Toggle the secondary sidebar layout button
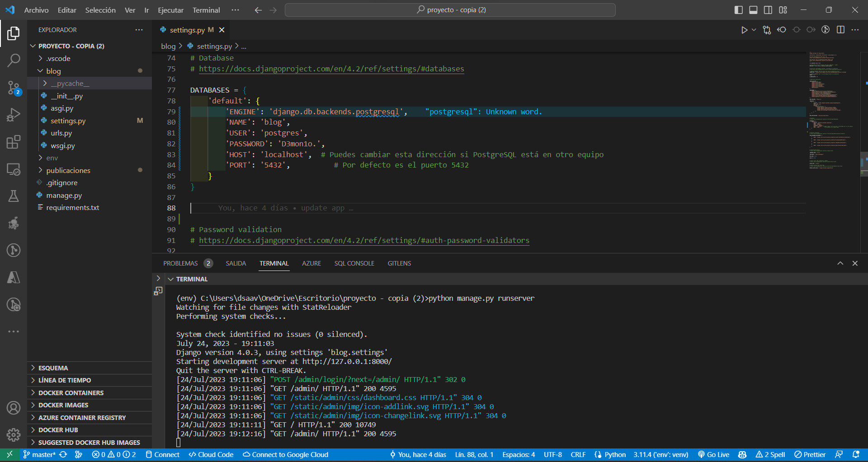Screen dimensions: 868x462 point(768,10)
